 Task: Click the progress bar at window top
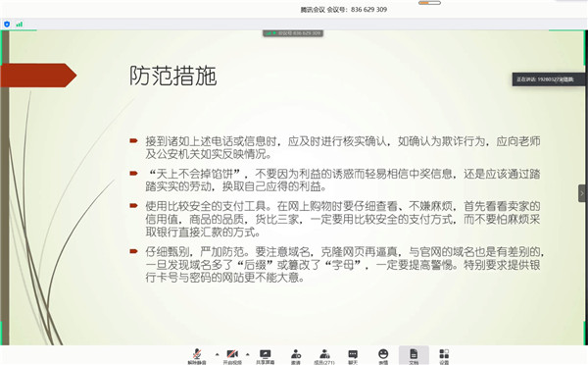tap(429, 3)
